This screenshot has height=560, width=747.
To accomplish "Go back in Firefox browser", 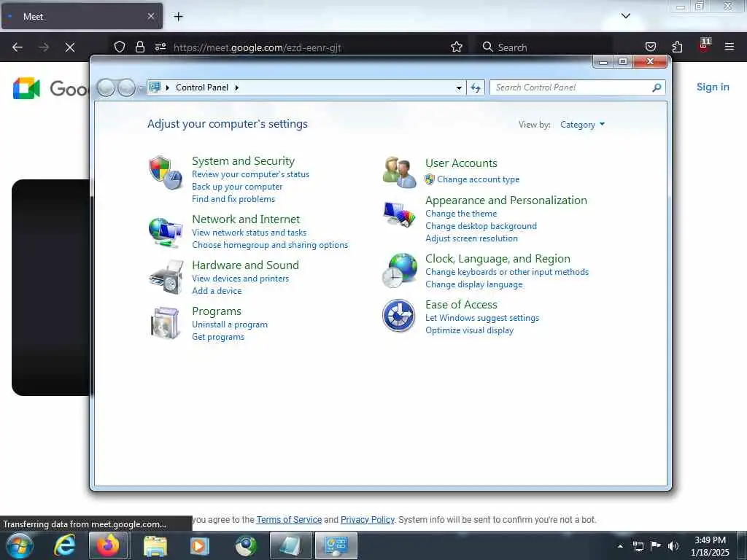I will 18,47.
